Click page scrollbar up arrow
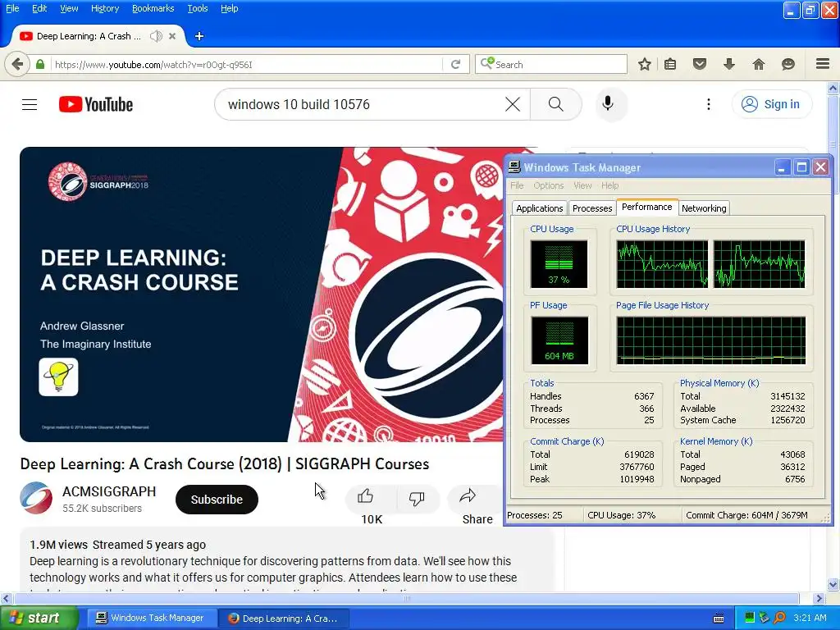The image size is (840, 630). click(x=833, y=89)
